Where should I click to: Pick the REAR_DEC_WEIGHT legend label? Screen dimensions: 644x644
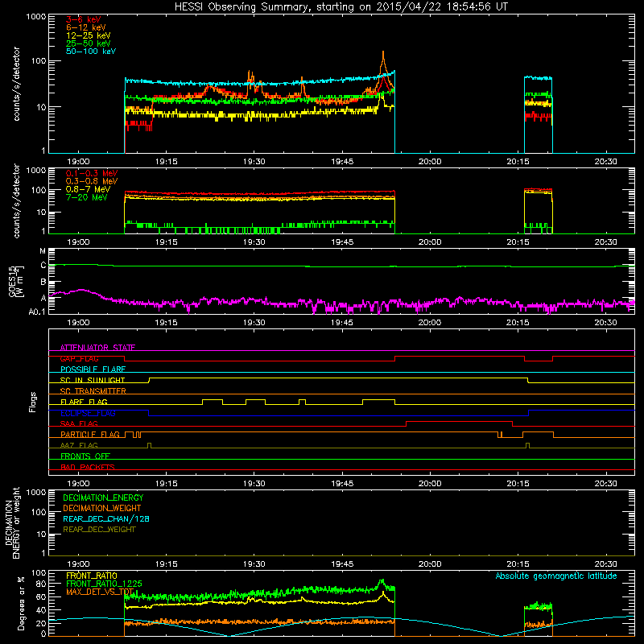coord(99,530)
